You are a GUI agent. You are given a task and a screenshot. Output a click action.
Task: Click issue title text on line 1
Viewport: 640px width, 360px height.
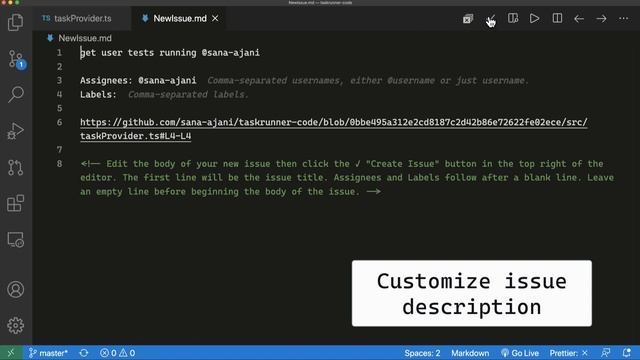pos(170,53)
